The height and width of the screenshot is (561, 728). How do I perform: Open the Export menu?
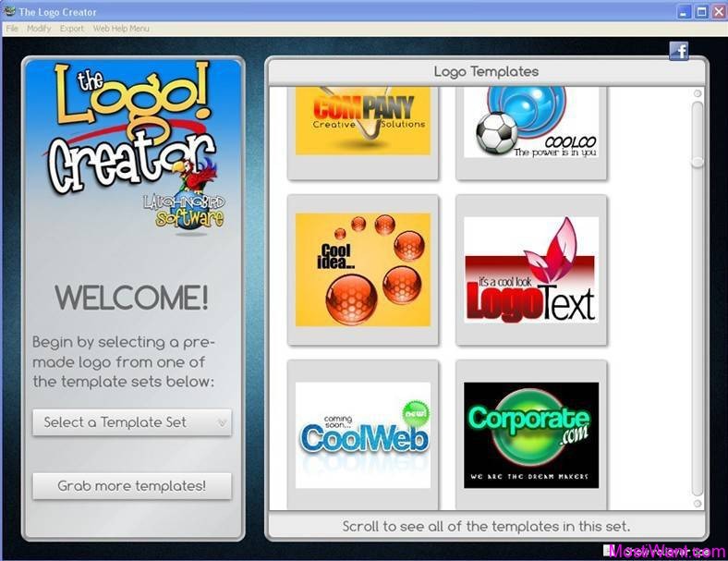pyautogui.click(x=71, y=29)
